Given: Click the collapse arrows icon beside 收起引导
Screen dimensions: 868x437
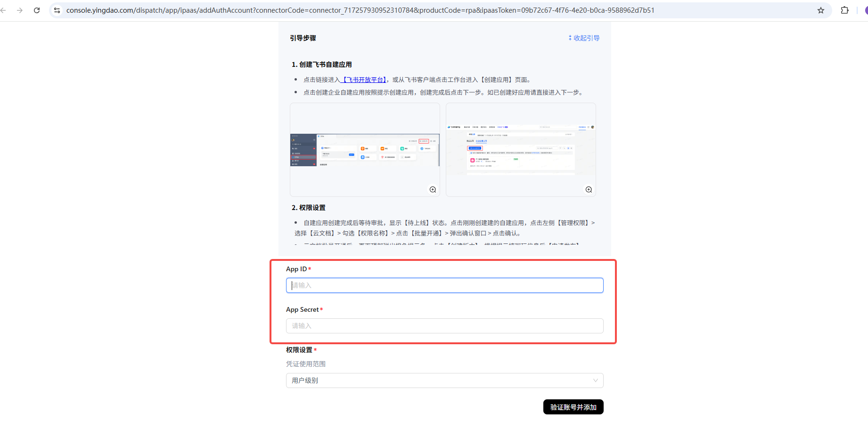Looking at the screenshot, I should point(570,38).
